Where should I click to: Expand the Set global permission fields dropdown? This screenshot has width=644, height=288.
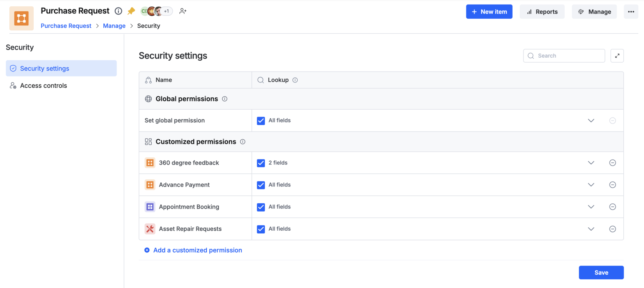click(591, 121)
